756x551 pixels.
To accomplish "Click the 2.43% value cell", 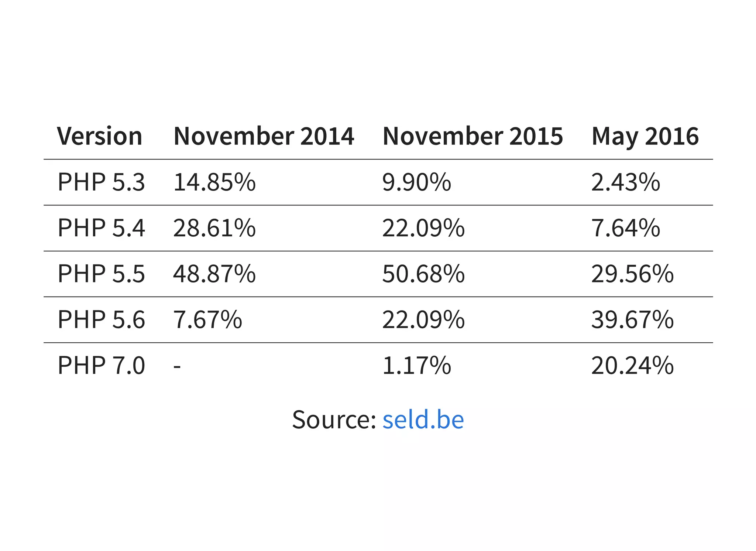I will (625, 182).
